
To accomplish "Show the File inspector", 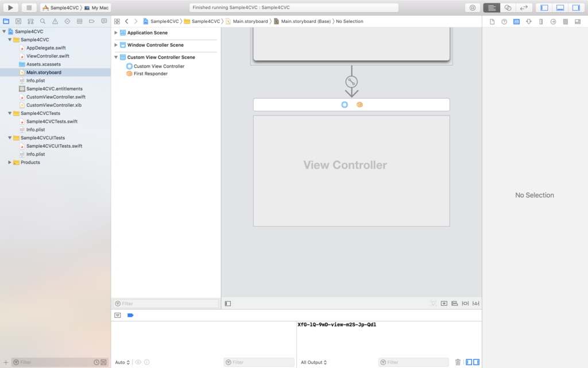I will click(492, 22).
